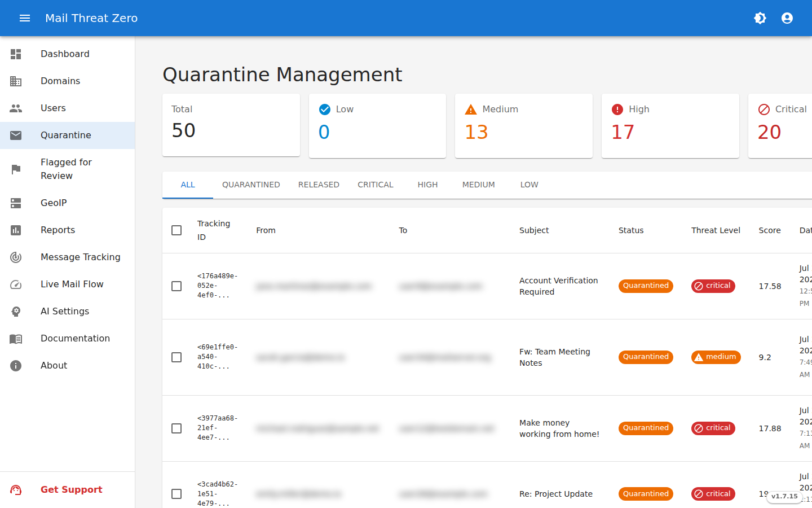Check the Account Verification Required row checkbox
Viewport: 812px width, 508px height.
click(x=176, y=286)
